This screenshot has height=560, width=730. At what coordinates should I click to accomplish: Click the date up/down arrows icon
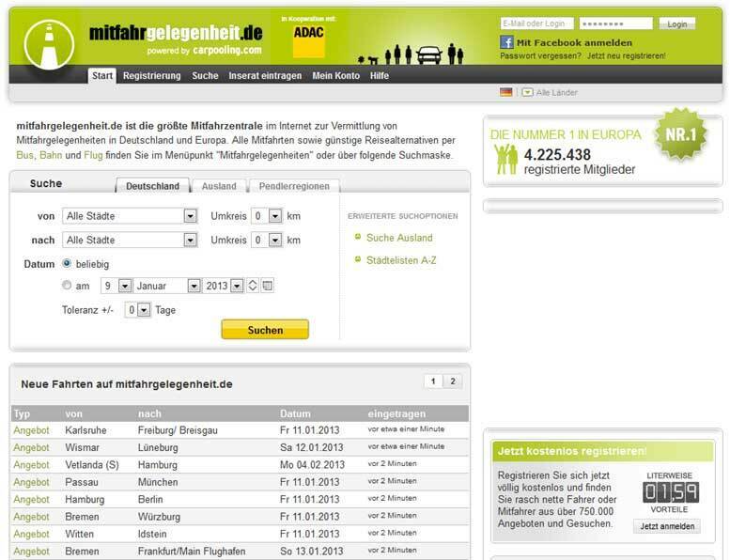[x=253, y=286]
